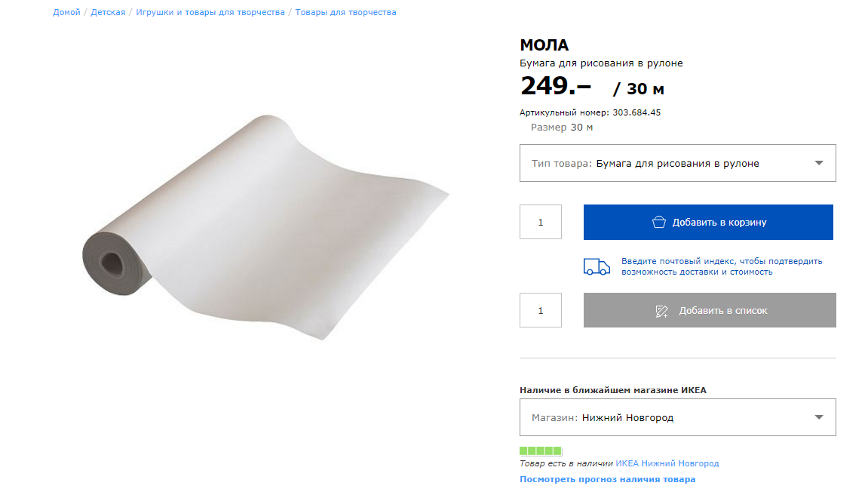Click the shopping basket icon on blue button
This screenshot has width=868, height=495.
click(x=659, y=222)
